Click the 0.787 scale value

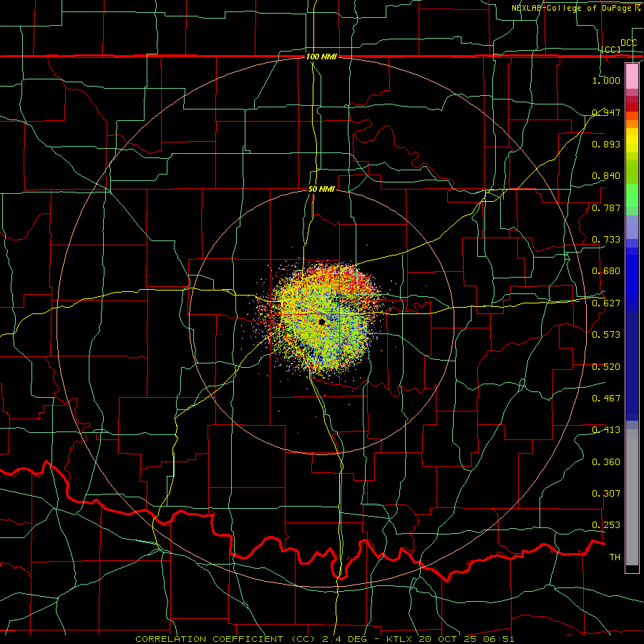606,208
